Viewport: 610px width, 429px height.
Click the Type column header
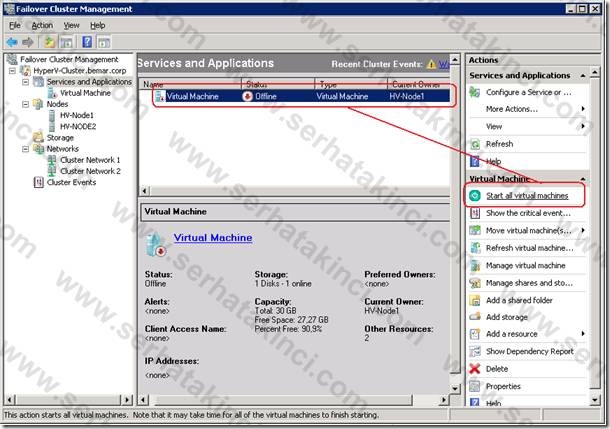coord(351,84)
